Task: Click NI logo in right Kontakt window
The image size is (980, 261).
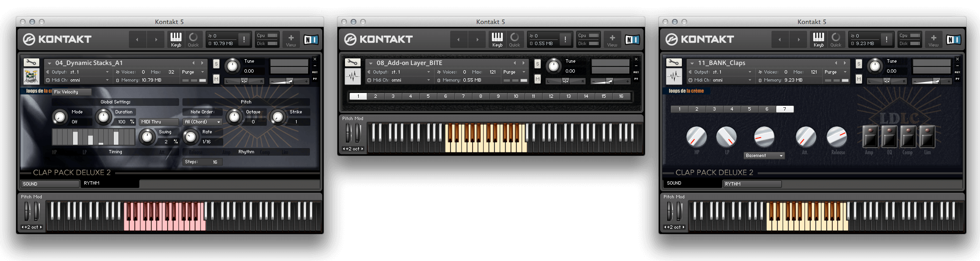Action: tap(953, 39)
